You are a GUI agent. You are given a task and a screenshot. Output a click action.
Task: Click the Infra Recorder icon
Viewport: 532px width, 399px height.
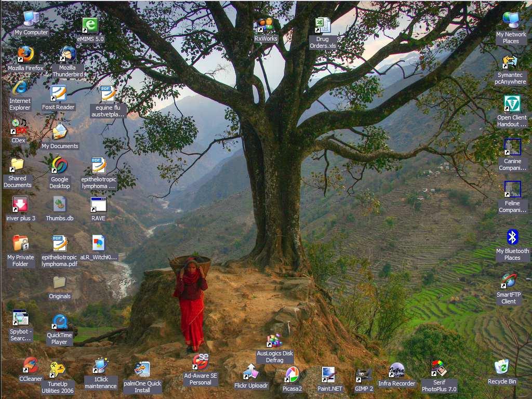397,370
